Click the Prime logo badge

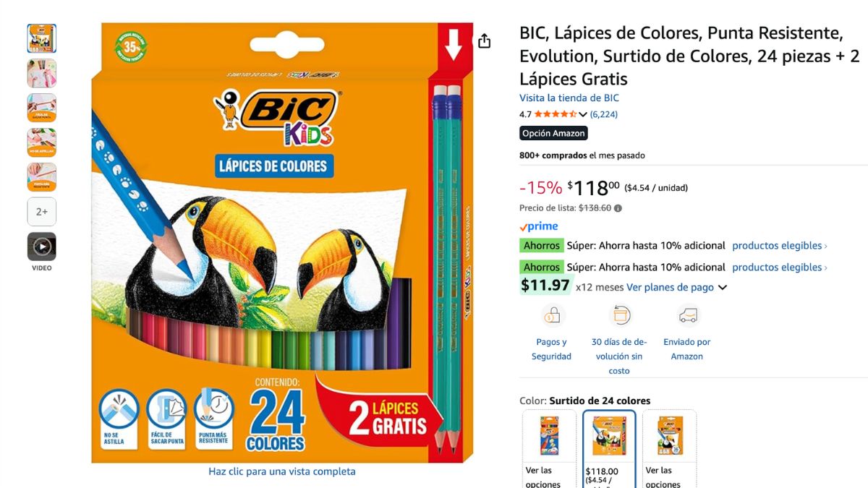click(x=539, y=227)
